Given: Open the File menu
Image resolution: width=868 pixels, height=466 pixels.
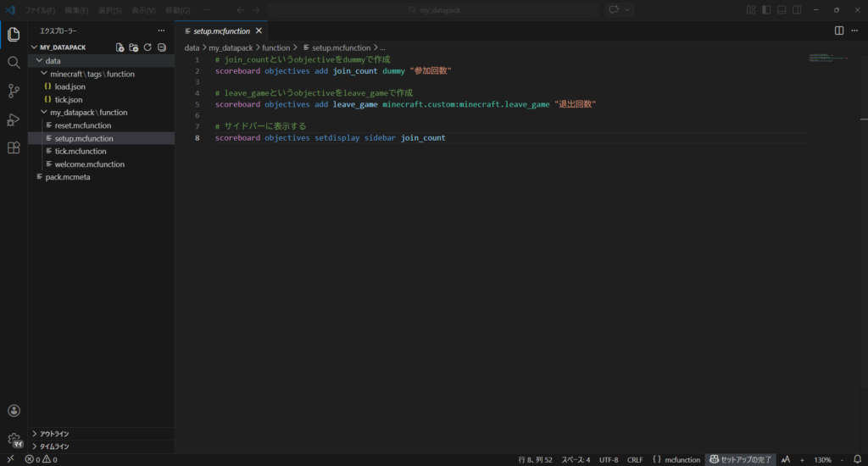Looking at the screenshot, I should pyautogui.click(x=41, y=10).
